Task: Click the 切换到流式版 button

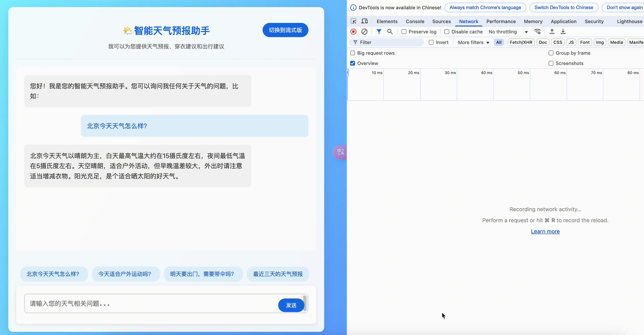Action: pyautogui.click(x=285, y=30)
